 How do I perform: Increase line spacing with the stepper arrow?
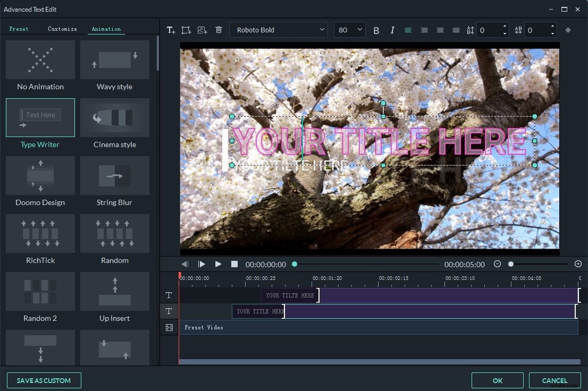click(x=505, y=27)
